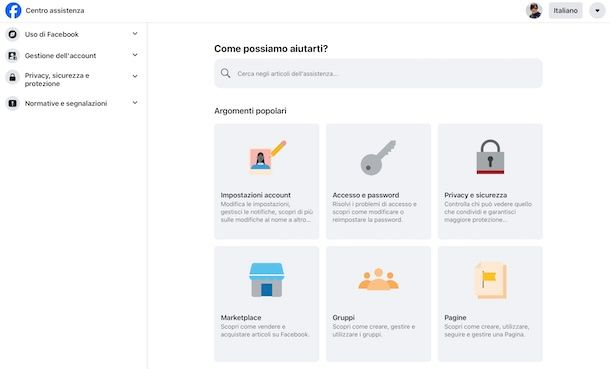Click the Normative e segnalazioni icon
This screenshot has height=369, width=610.
(12, 103)
